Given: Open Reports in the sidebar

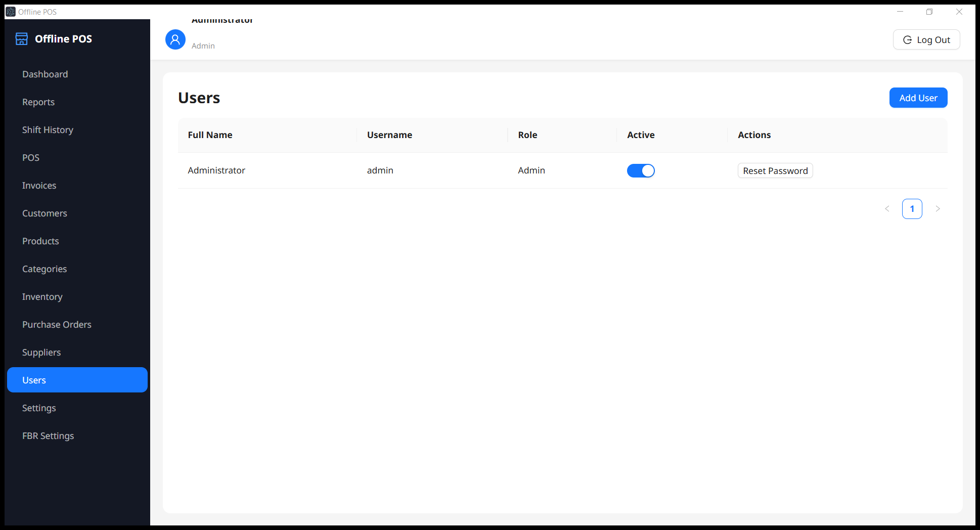Looking at the screenshot, I should [77, 102].
